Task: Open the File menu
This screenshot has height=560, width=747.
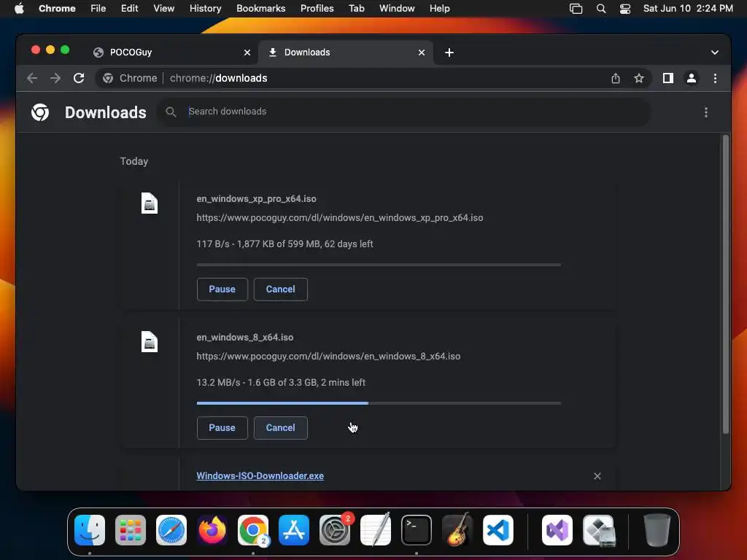Action: [x=98, y=9]
